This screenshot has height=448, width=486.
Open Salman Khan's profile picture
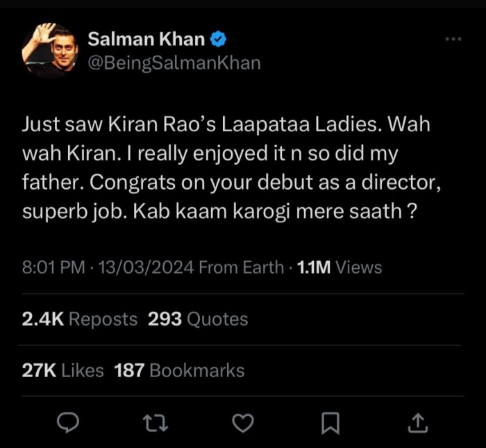49,50
